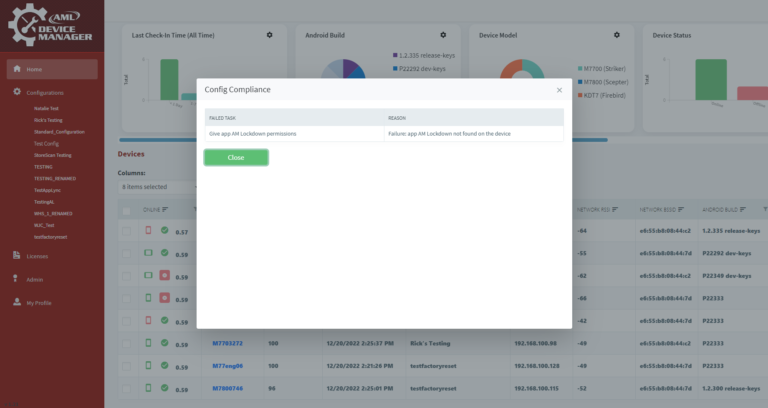Open Device Model chart settings gear
Screen dimensions: 768x408
(x=616, y=35)
